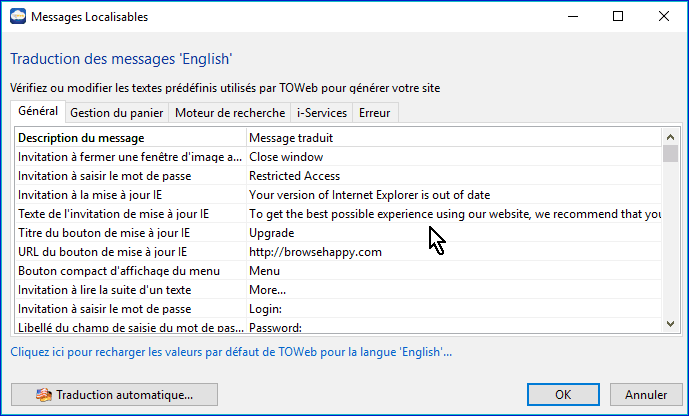Switch to Gestion du panier tab

click(118, 113)
